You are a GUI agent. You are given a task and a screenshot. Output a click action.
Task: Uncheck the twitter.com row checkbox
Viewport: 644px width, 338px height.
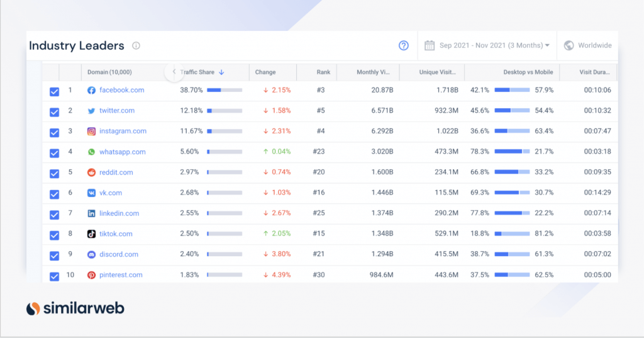54,112
